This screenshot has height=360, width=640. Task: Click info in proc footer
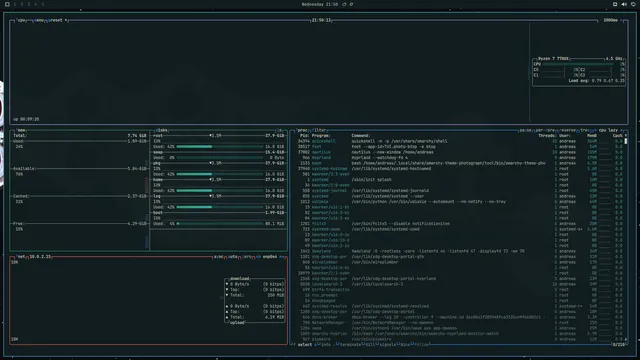pos(326,344)
